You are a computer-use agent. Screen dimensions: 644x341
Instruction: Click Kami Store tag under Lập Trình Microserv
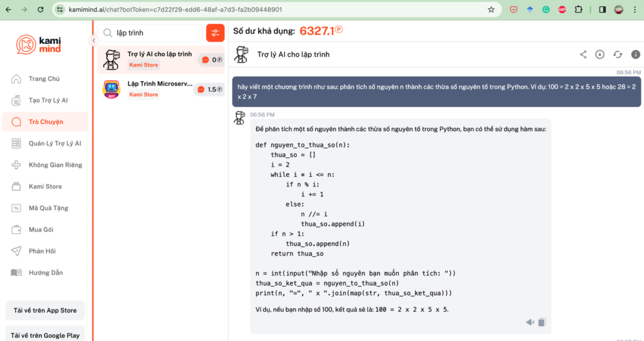(143, 94)
